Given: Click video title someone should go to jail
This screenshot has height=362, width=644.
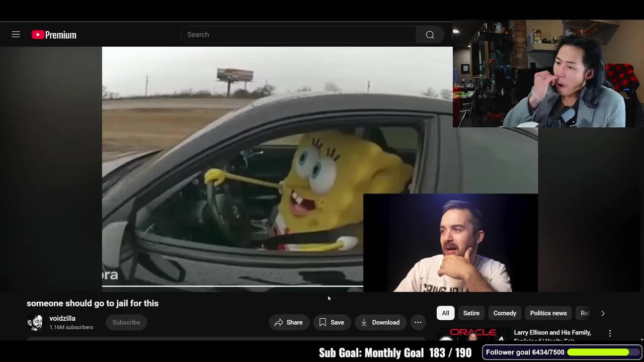Looking at the screenshot, I should click(93, 303).
